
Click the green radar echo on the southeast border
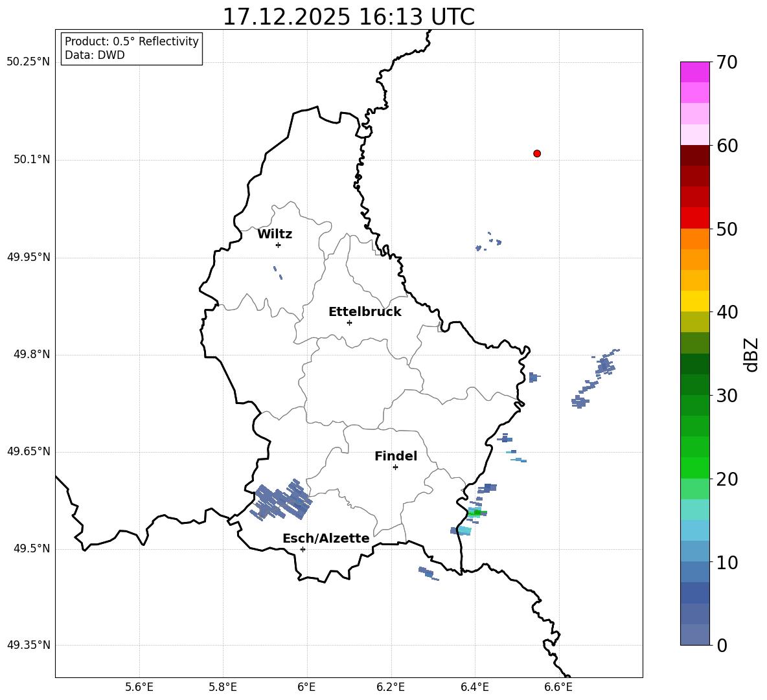click(477, 513)
